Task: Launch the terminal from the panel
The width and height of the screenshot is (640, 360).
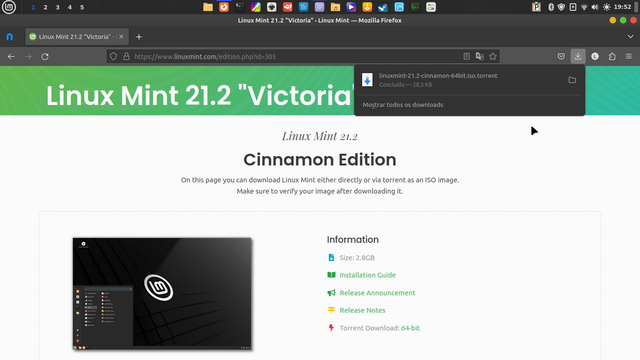Action: tap(240, 7)
